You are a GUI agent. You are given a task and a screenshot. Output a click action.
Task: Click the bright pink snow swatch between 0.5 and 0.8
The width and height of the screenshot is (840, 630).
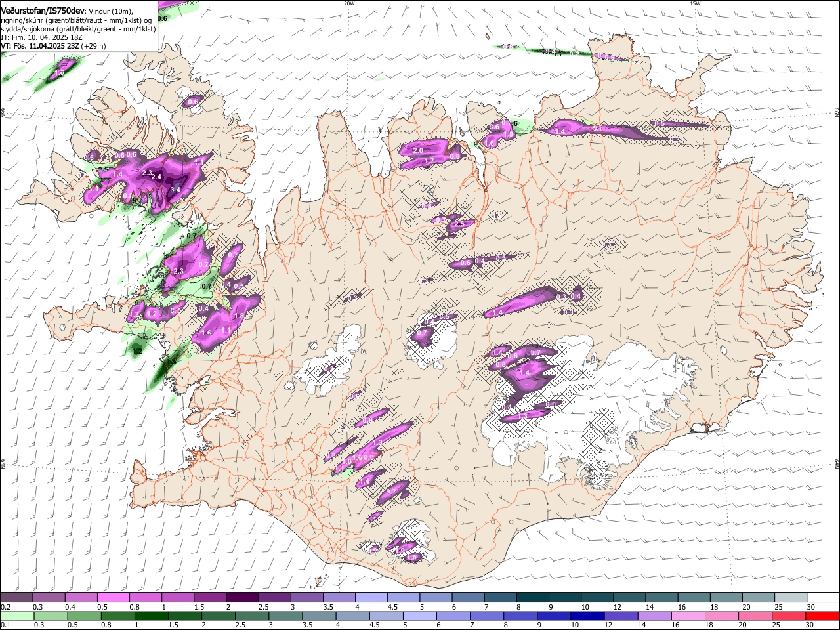click(113, 598)
